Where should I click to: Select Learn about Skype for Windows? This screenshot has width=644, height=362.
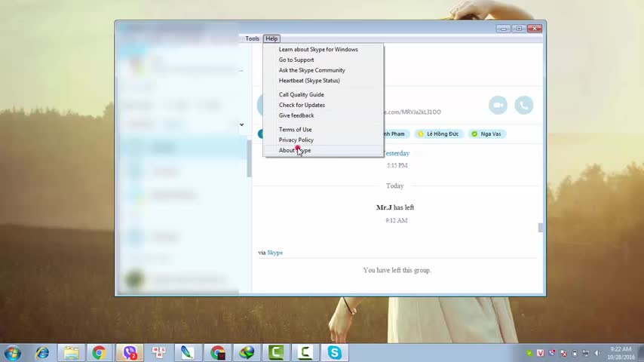(324, 49)
